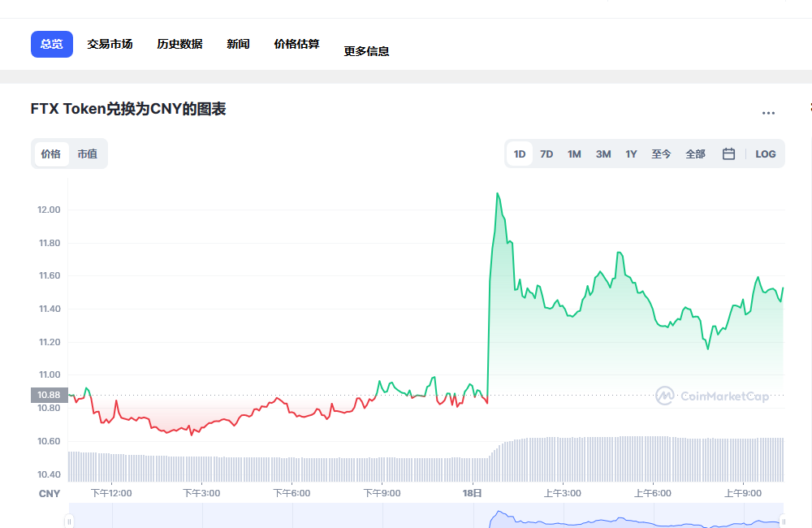This screenshot has height=528, width=812.
Task: Select the 1Y time range
Action: pyautogui.click(x=631, y=154)
